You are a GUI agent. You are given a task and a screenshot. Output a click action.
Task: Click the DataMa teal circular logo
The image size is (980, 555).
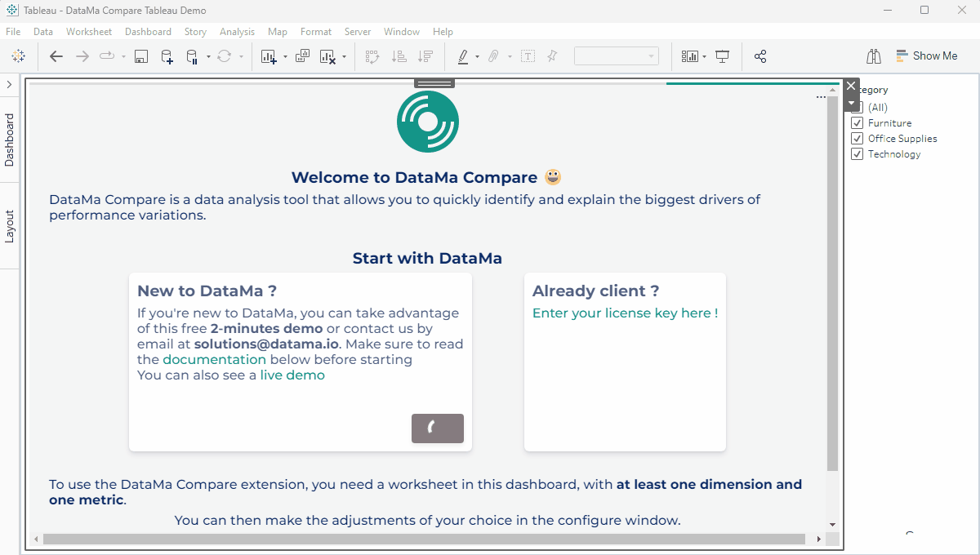point(427,122)
